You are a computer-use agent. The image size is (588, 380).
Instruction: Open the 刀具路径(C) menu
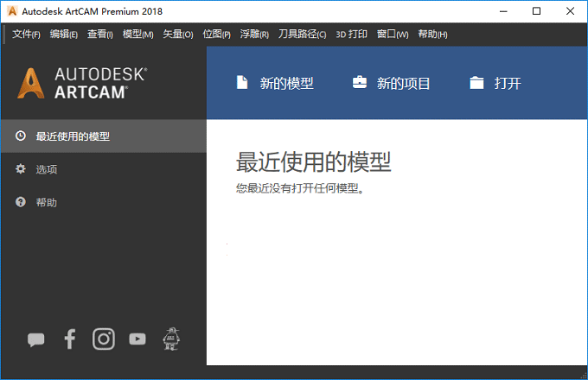[x=303, y=35]
